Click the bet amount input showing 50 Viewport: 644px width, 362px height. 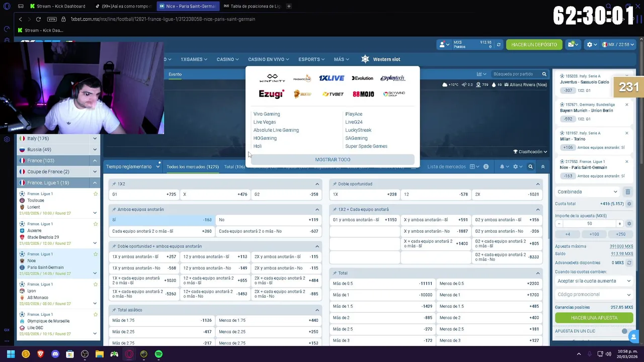pyautogui.click(x=590, y=224)
